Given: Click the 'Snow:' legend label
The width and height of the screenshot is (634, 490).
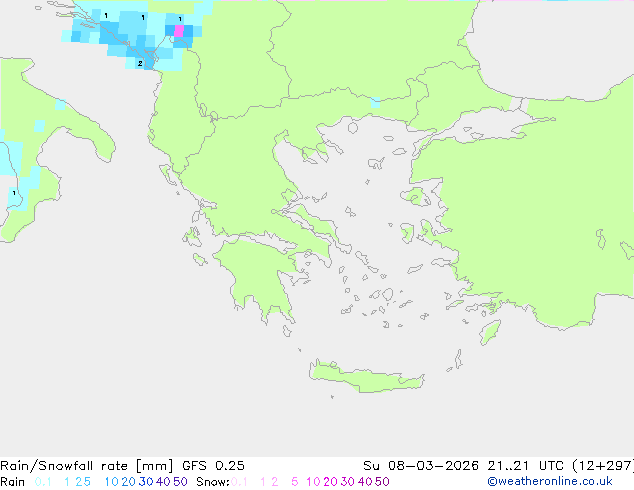Looking at the screenshot, I should click(213, 482).
